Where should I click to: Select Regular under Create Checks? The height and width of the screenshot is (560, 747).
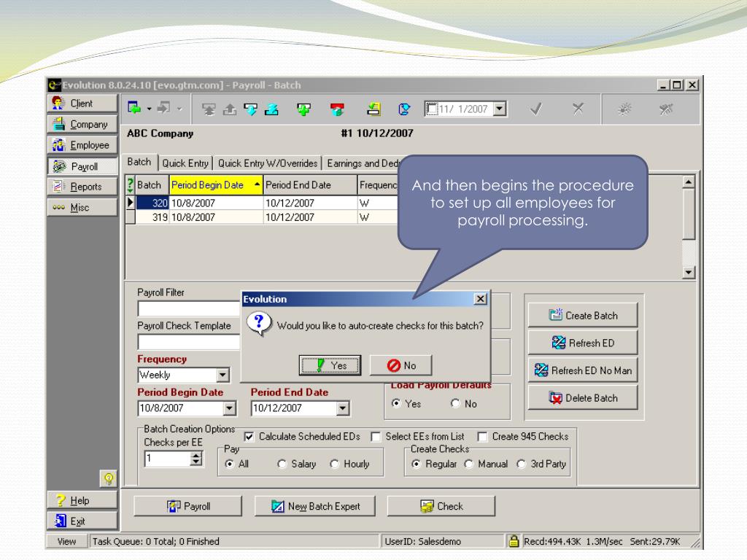coord(416,464)
